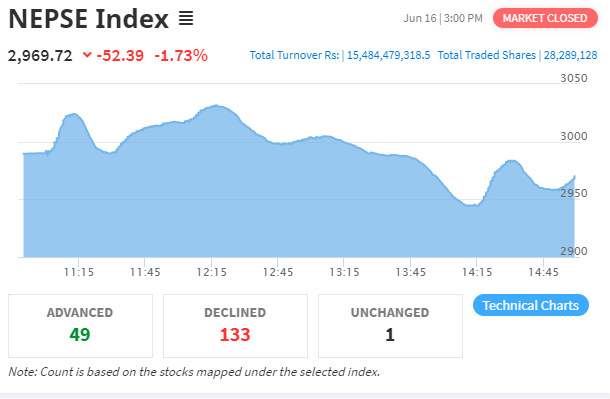Click the 2950 level axis label
The height and width of the screenshot is (399, 610).
(x=573, y=193)
